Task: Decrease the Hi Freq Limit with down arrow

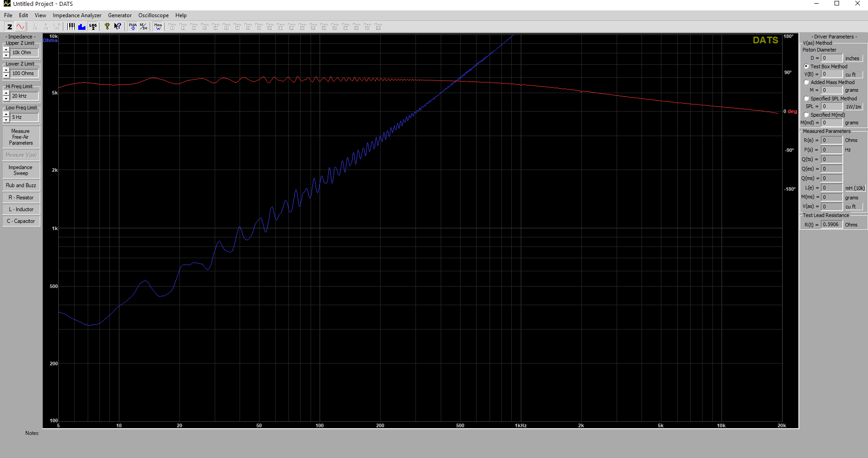Action: point(6,99)
